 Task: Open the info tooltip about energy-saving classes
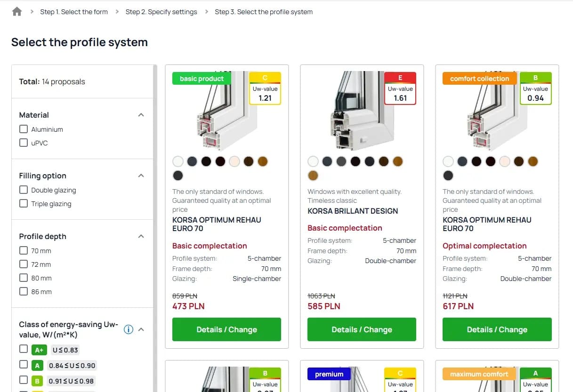[x=129, y=329]
